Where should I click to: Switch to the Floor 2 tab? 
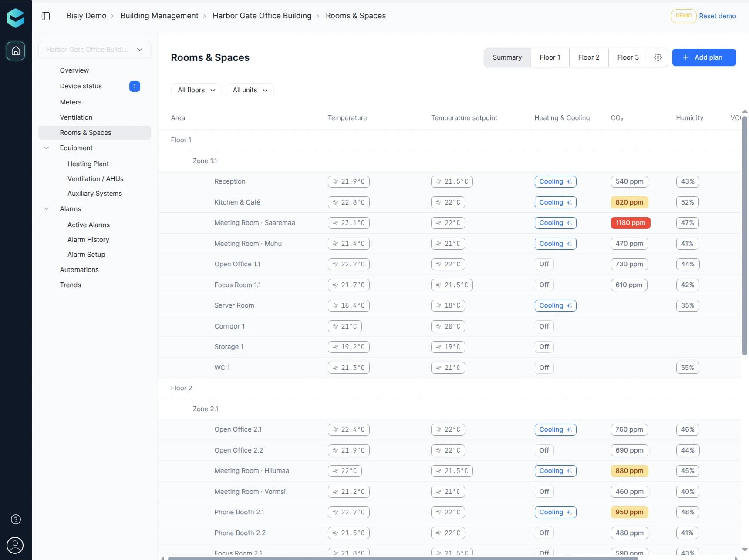point(588,57)
